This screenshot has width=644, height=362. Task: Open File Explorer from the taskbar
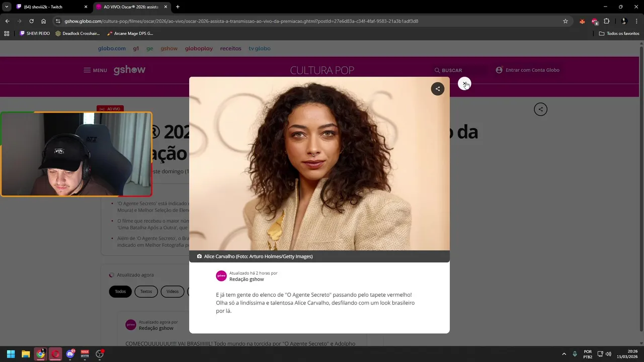26,354
